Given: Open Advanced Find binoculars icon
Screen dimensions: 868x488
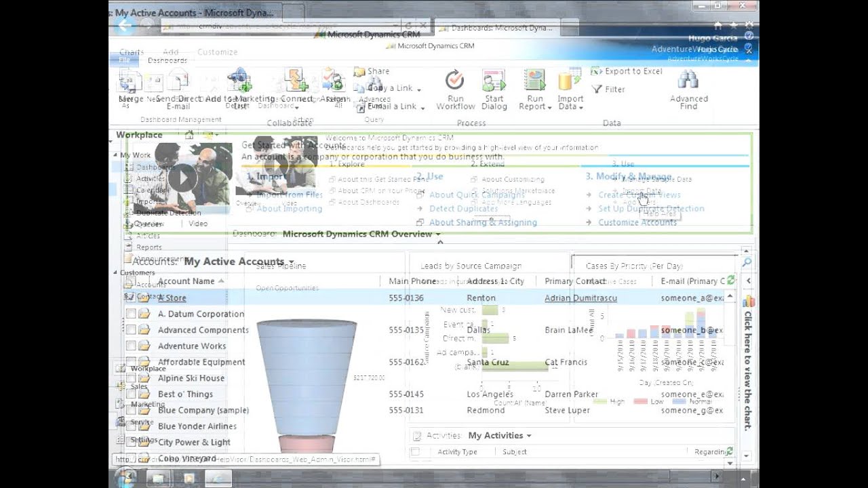Looking at the screenshot, I should (688, 80).
